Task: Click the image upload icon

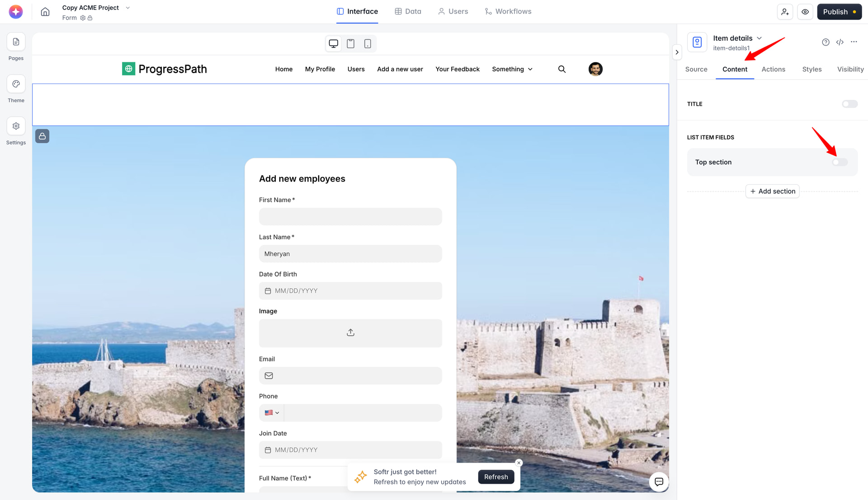Action: (x=350, y=333)
